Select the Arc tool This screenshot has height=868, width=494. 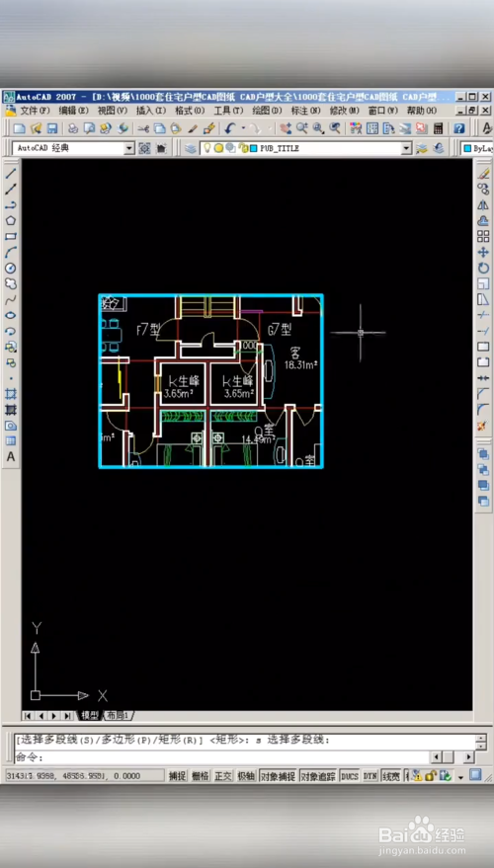click(11, 253)
